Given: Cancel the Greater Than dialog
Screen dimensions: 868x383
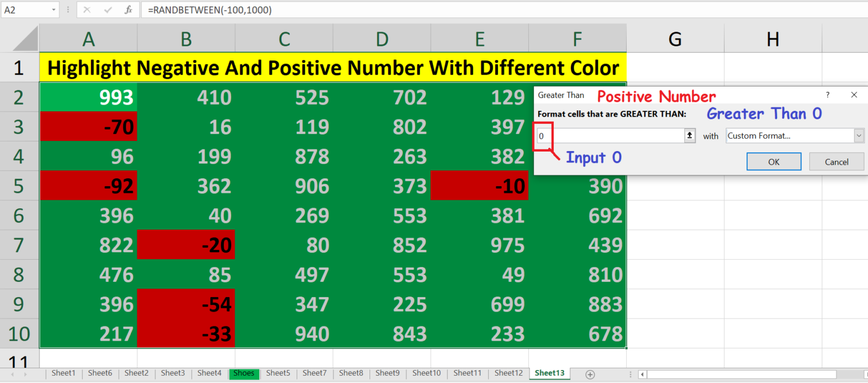Looking at the screenshot, I should 836,161.
